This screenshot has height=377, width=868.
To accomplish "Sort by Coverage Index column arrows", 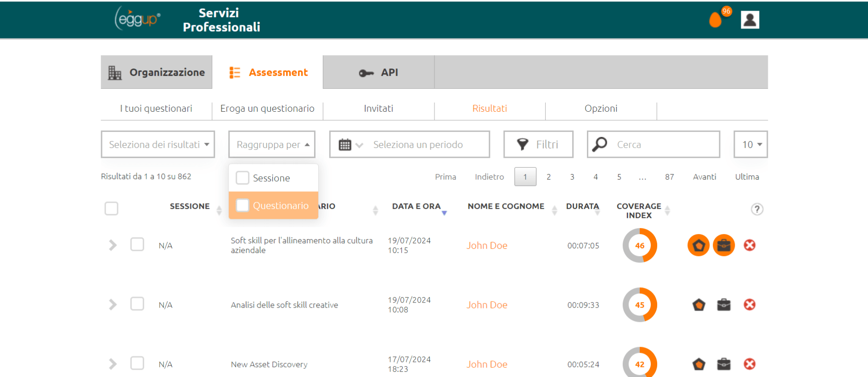I will coord(667,211).
